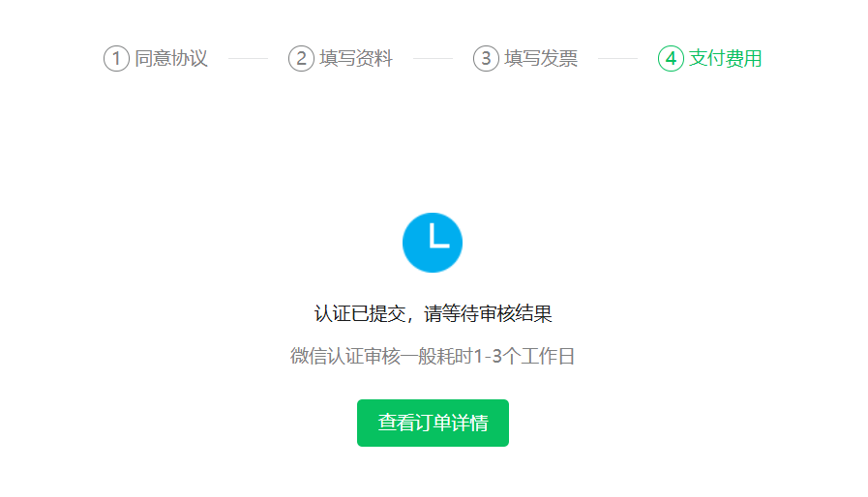Click the 微信认证 words in the gray subtitle

click(327, 356)
